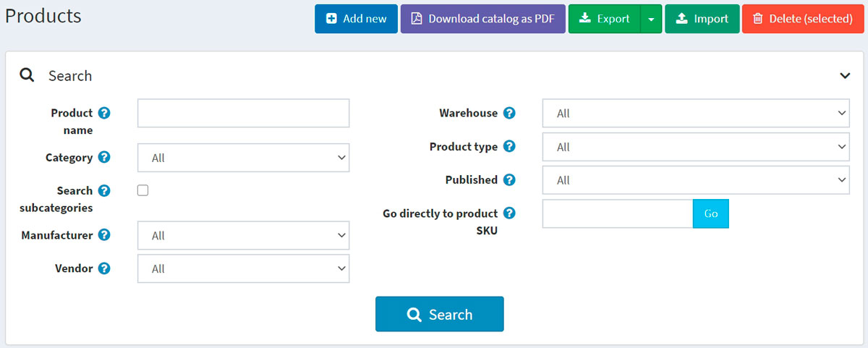Click the Product type help icon
Screen dimensions: 868x348
click(x=509, y=146)
